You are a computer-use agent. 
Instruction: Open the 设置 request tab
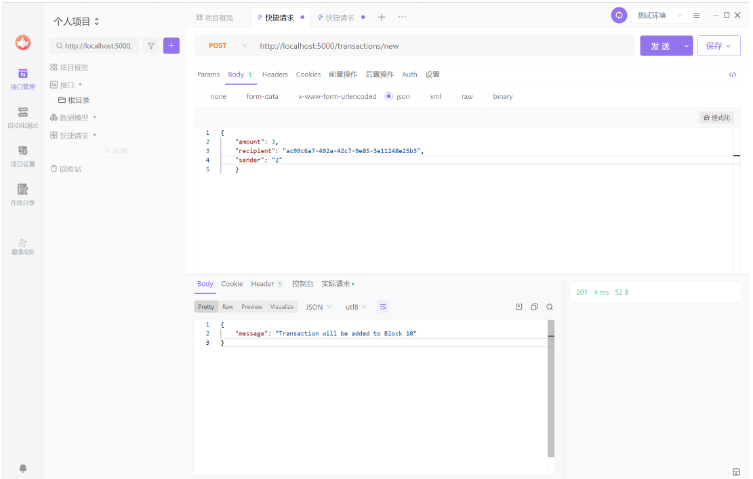(x=432, y=74)
